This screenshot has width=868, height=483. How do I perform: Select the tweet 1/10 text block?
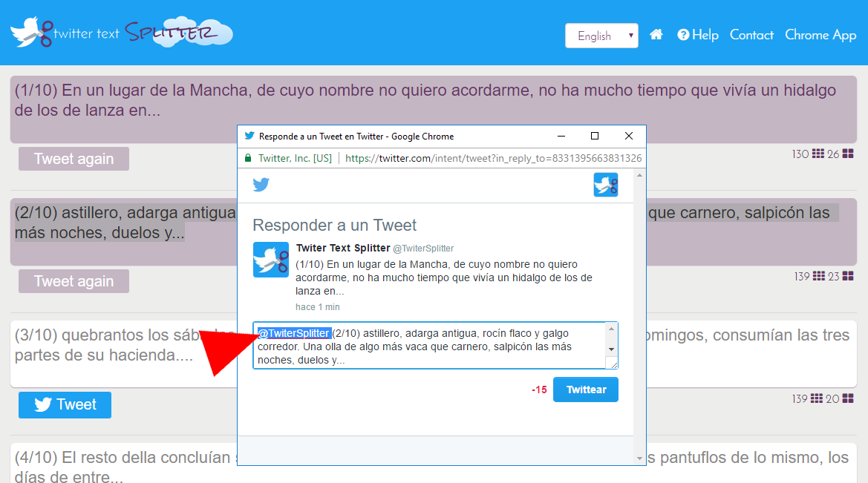click(x=434, y=109)
